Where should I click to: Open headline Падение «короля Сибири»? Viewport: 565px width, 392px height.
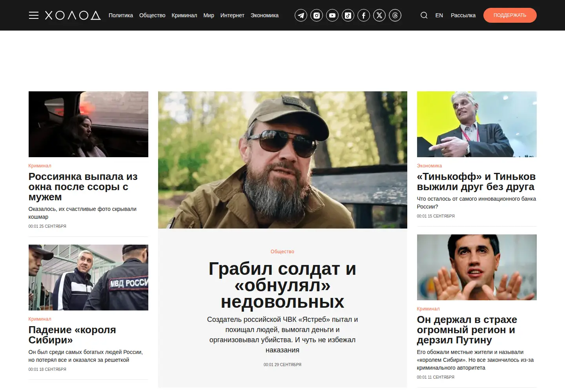tap(72, 335)
